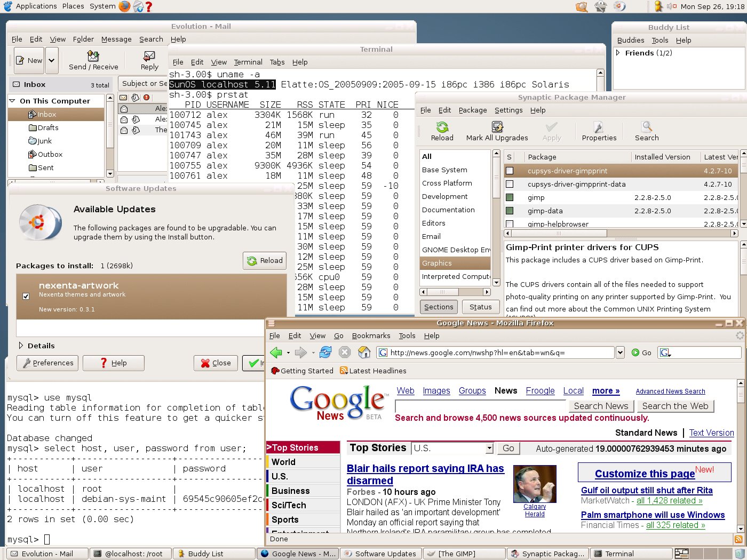
Task: Launch Firefox from the top panel
Action: (124, 6)
